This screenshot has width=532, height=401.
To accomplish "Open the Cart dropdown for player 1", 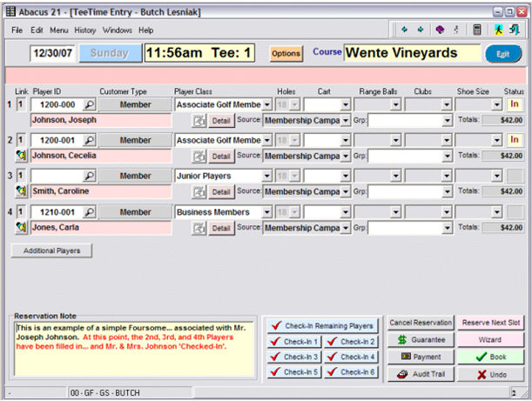I will [345, 104].
